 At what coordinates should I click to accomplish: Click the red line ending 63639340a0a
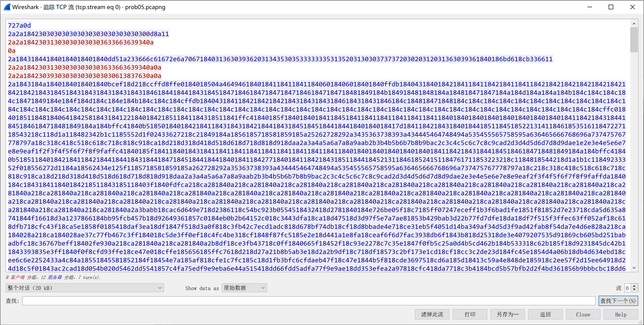click(x=85, y=68)
